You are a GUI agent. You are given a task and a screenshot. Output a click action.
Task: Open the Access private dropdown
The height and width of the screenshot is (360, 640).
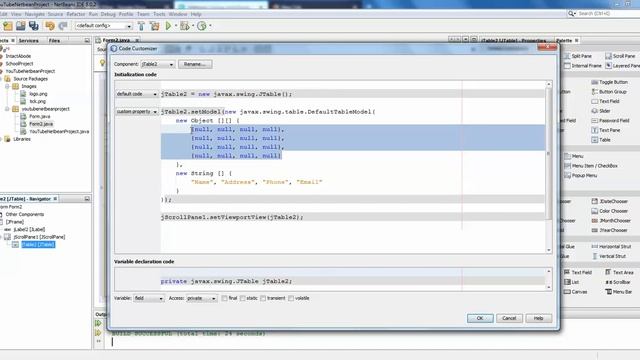(201, 298)
